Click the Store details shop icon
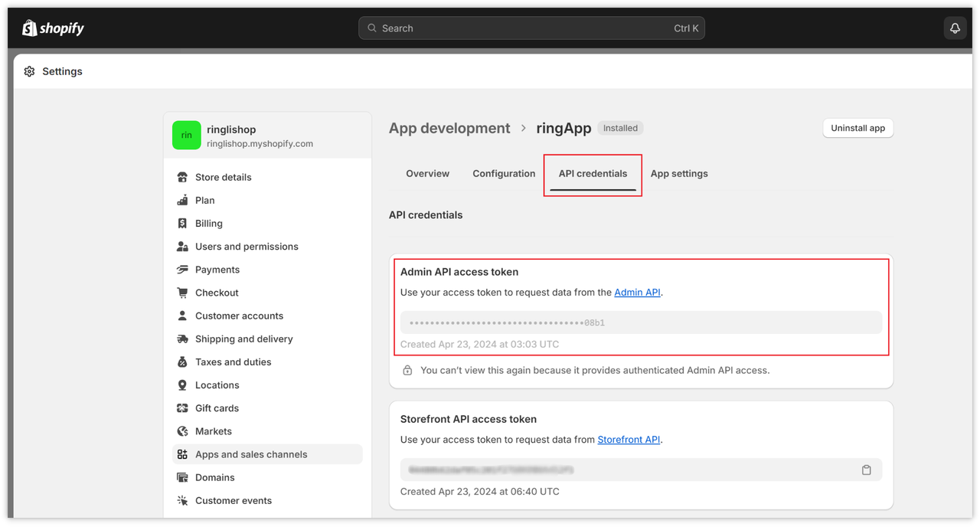This screenshot has width=980, height=527. pos(182,177)
